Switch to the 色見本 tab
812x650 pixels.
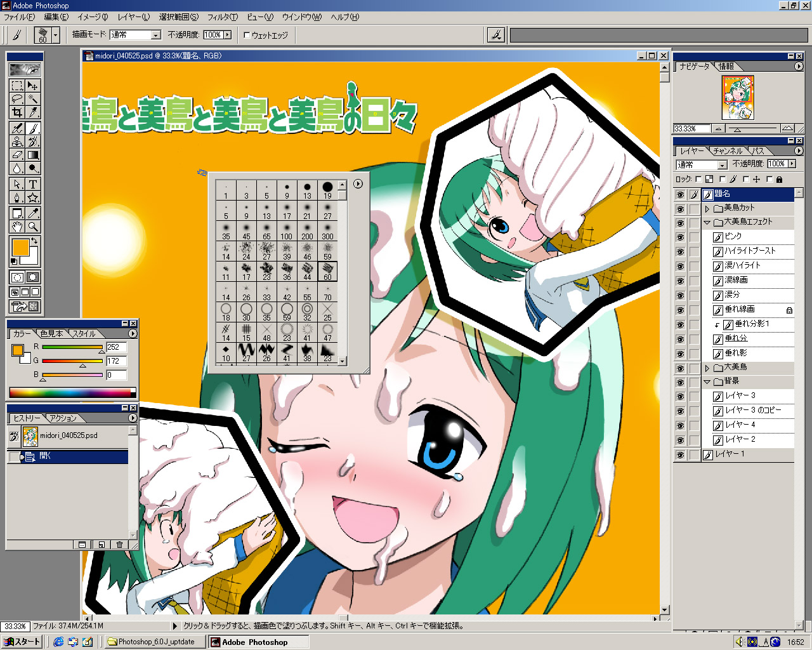click(x=51, y=333)
